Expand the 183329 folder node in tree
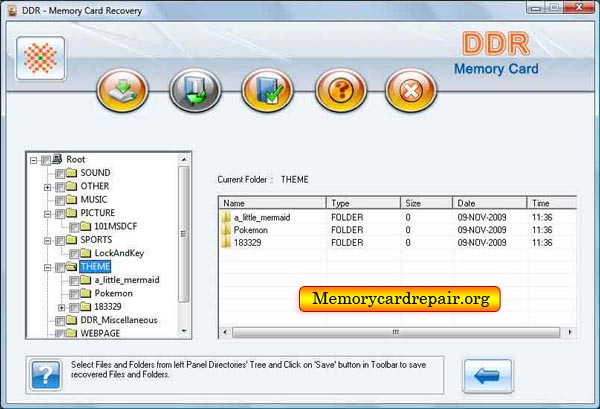The height and width of the screenshot is (409, 600). (62, 308)
